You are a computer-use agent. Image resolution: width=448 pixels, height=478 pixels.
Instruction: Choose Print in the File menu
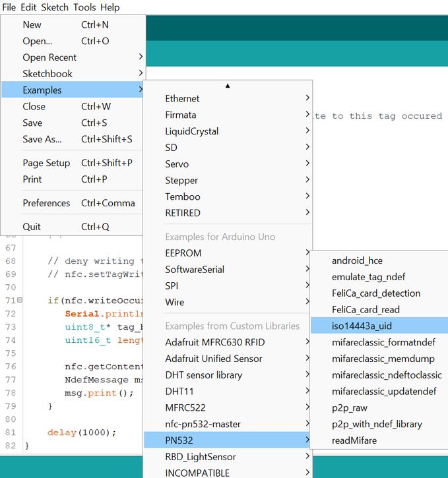[x=73, y=179]
